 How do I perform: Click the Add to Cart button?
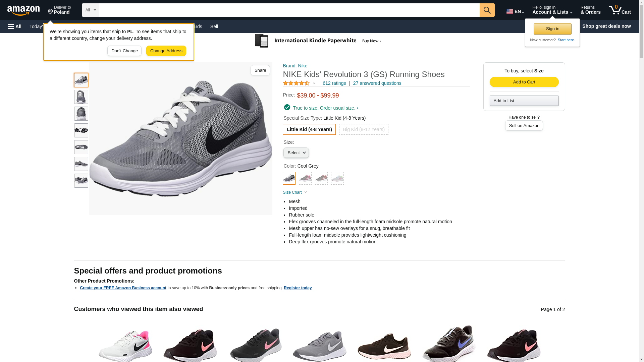pos(524,82)
